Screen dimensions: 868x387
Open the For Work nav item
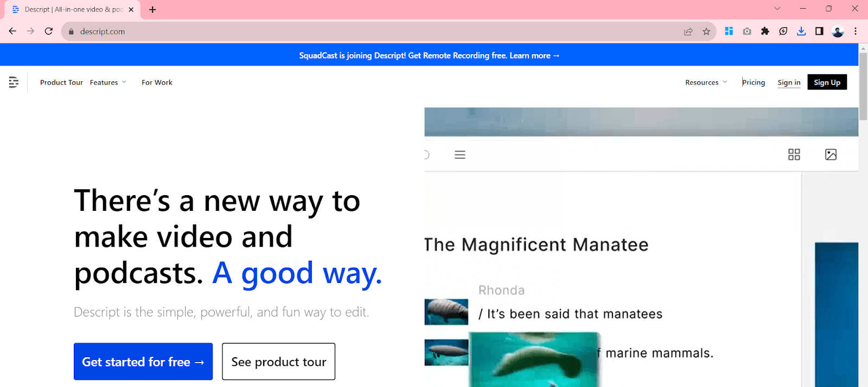coord(157,82)
